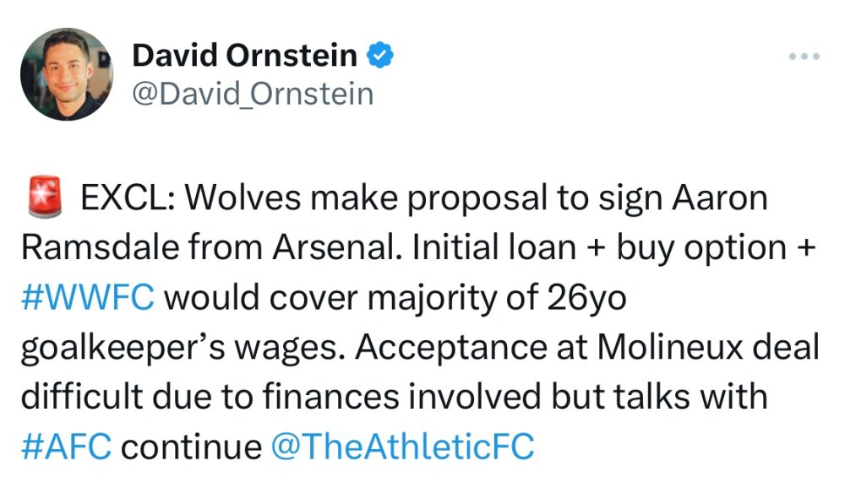The width and height of the screenshot is (845, 504).
Task: Open the #WWFC hashtag
Action: (86, 298)
